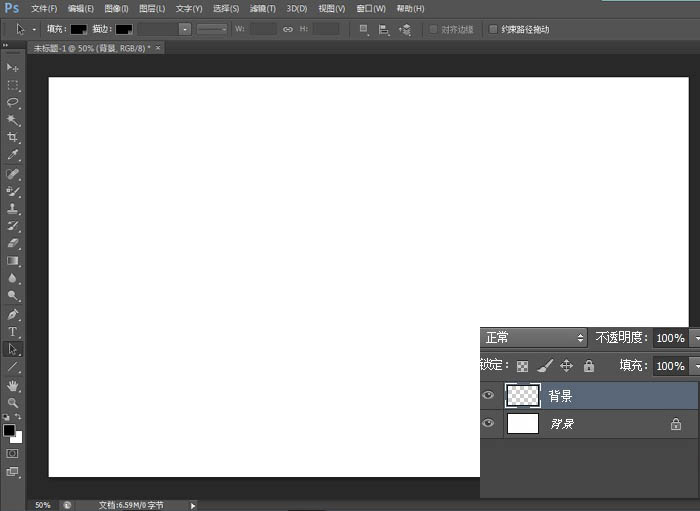Expand the 不透明度 opacity dropdown arrow
The width and height of the screenshot is (700, 511).
[695, 338]
